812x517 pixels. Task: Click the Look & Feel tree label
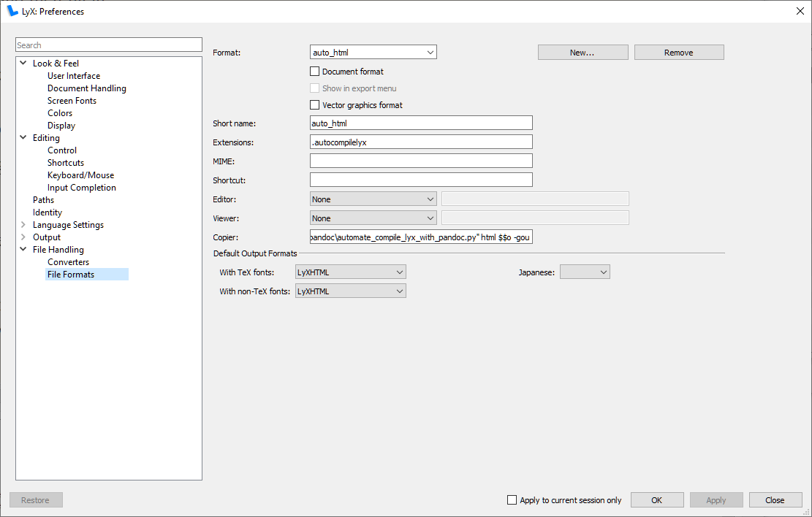pyautogui.click(x=56, y=63)
